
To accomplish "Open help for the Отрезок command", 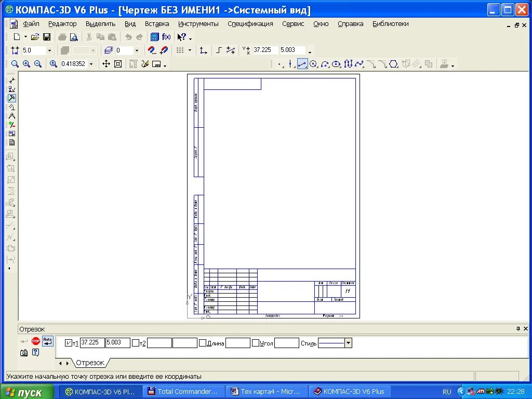I will (x=36, y=353).
